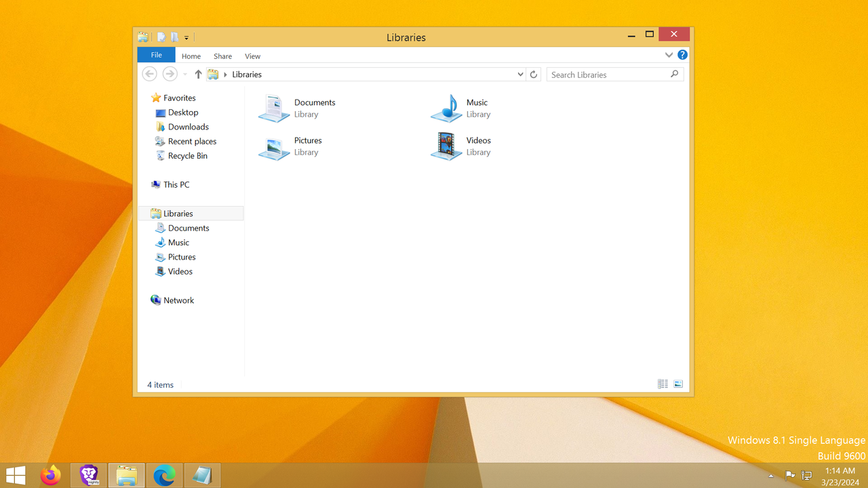Select Pictures under Libraries in sidebar
Viewport: 868px width, 488px height.
[176, 257]
